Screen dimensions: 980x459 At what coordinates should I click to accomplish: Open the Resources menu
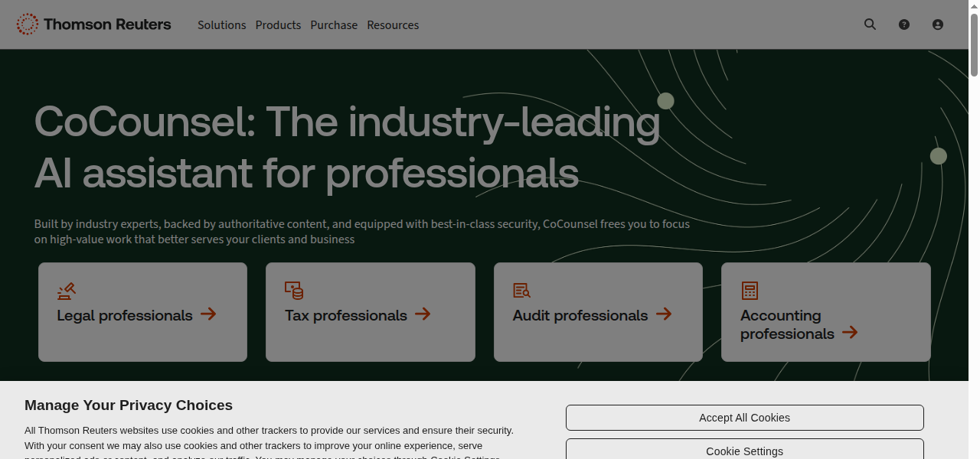click(393, 24)
